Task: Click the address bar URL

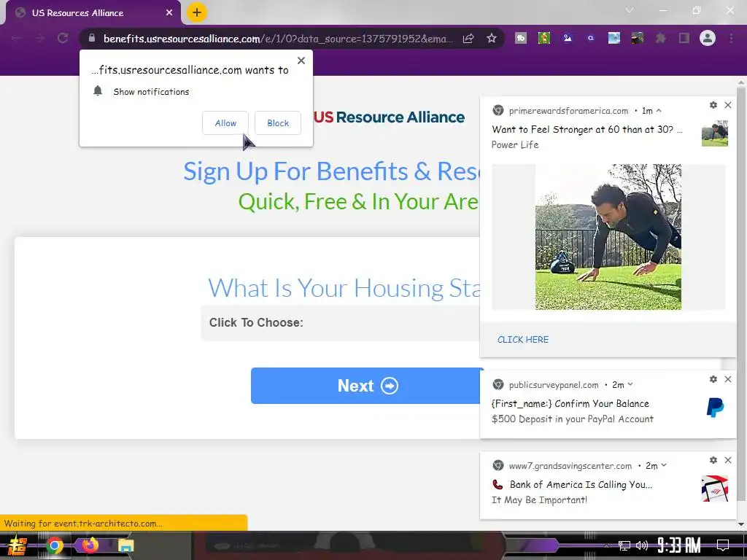Action: [x=278, y=39]
